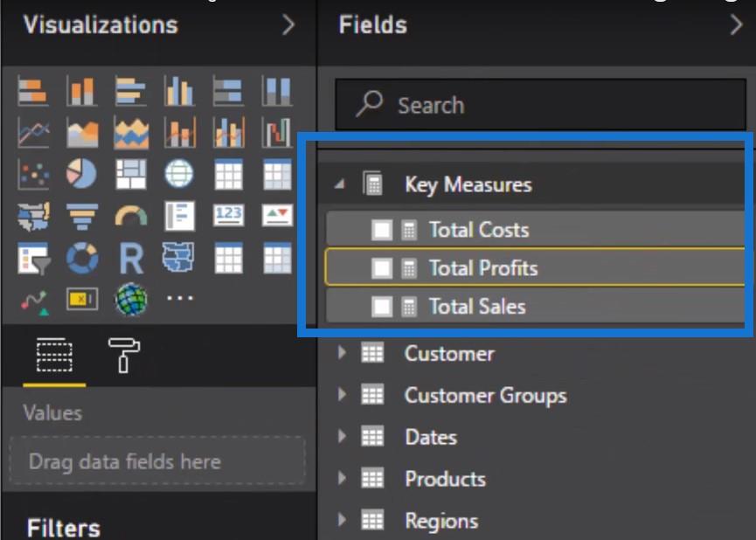The image size is (756, 540).
Task: Switch to the Fields well tab
Action: point(54,356)
